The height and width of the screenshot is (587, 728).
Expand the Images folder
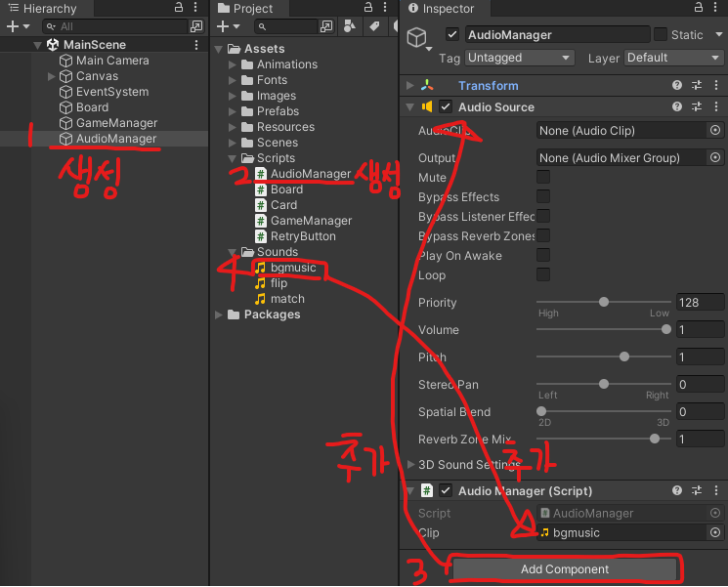pyautogui.click(x=233, y=96)
